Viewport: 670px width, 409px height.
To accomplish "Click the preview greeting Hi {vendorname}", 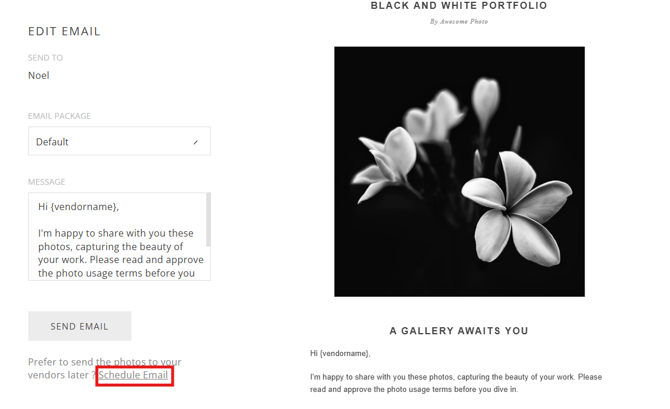I will coord(340,353).
